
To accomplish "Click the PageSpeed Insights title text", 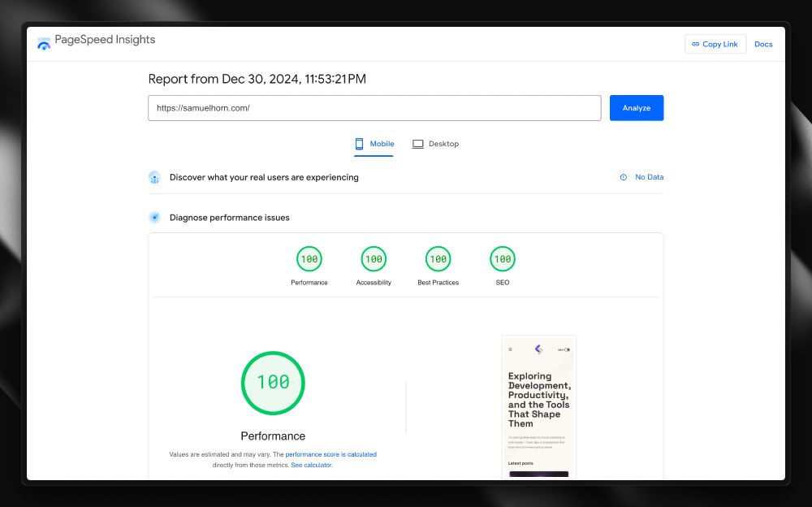I will [105, 40].
